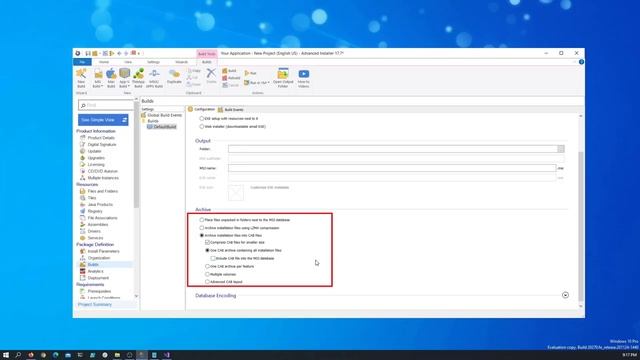Toggle 'Compress CAB files for smaller size'
The height and width of the screenshot is (360, 640).
(207, 242)
